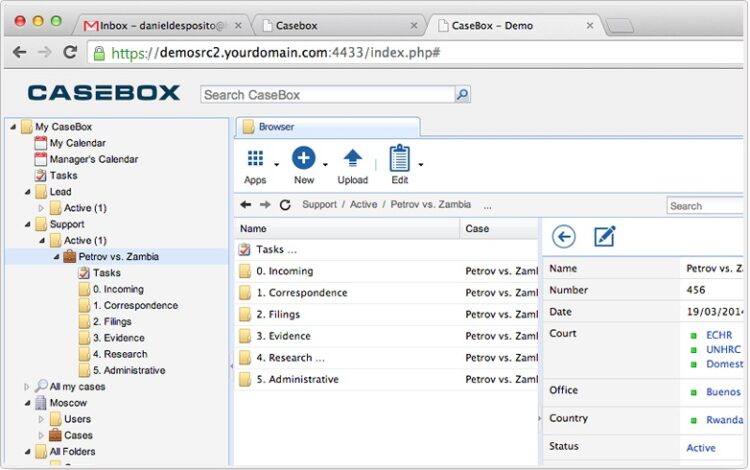Collapse the My CaseBox tree node
Screen dimensions: 750x470
(x=13, y=127)
